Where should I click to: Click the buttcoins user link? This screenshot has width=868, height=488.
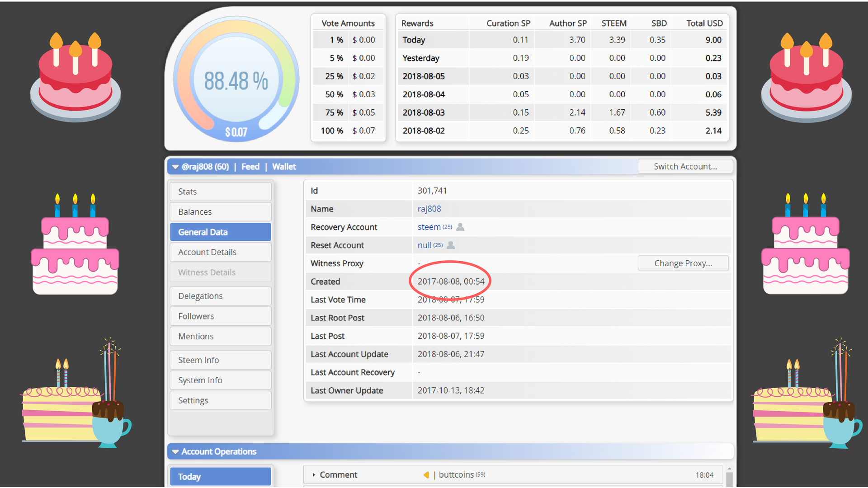coord(456,475)
